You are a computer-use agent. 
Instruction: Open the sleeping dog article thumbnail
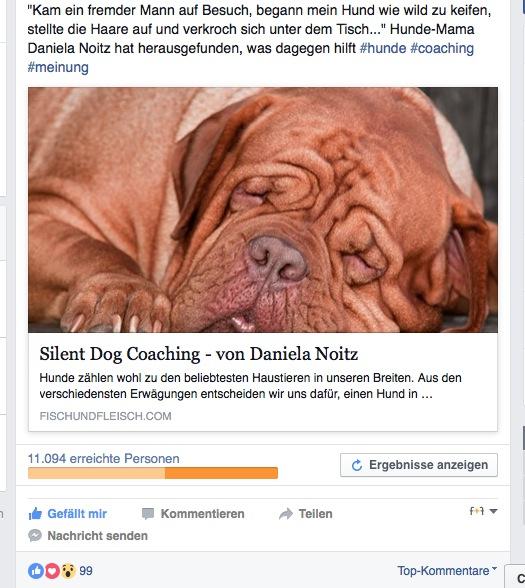[263, 210]
